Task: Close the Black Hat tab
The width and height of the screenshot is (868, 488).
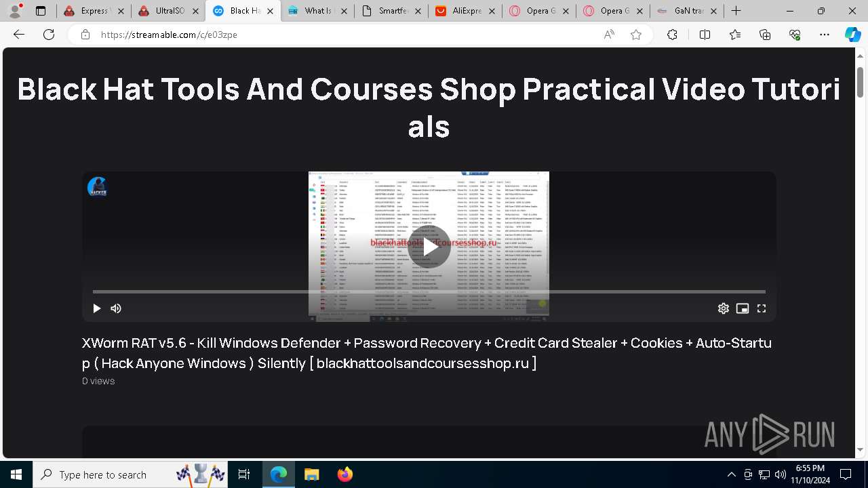Action: point(270,11)
